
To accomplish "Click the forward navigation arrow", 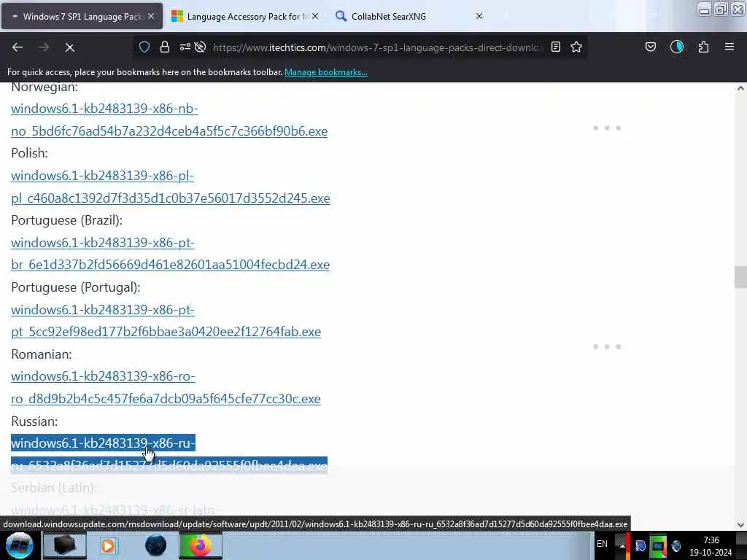I will [x=43, y=47].
